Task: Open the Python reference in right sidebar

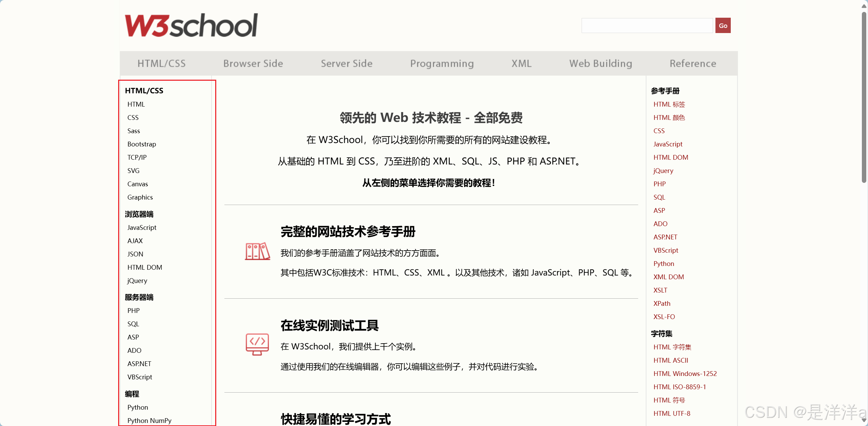Action: click(664, 264)
